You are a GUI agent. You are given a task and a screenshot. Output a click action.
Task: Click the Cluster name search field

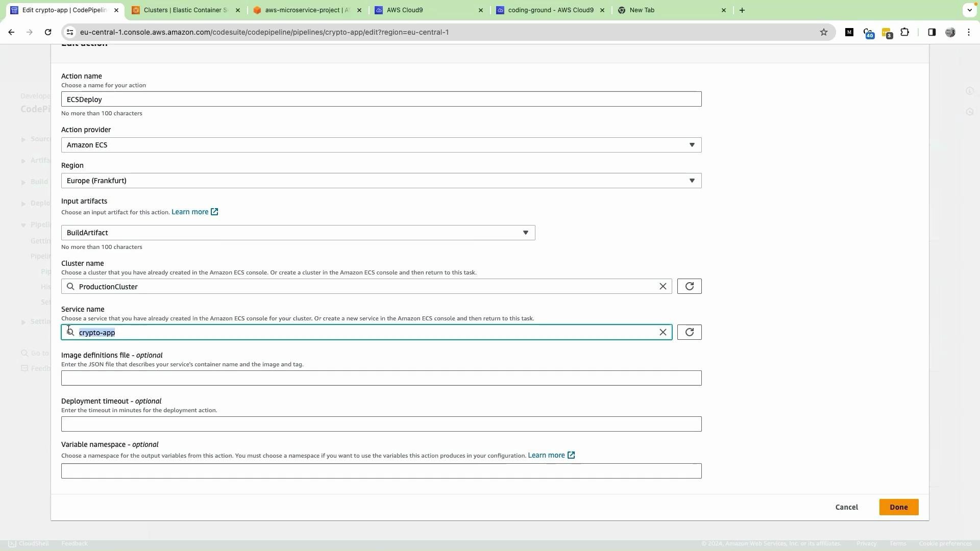(366, 286)
